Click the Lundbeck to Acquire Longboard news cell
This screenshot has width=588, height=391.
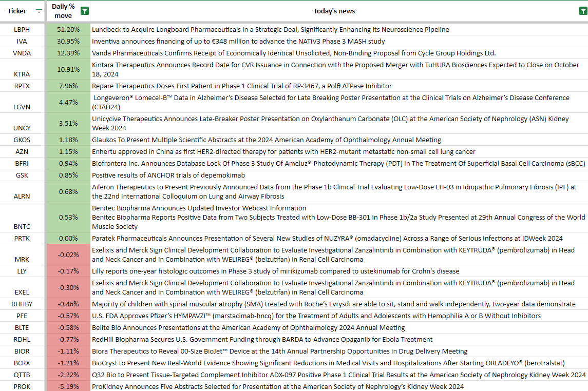[x=339, y=30]
